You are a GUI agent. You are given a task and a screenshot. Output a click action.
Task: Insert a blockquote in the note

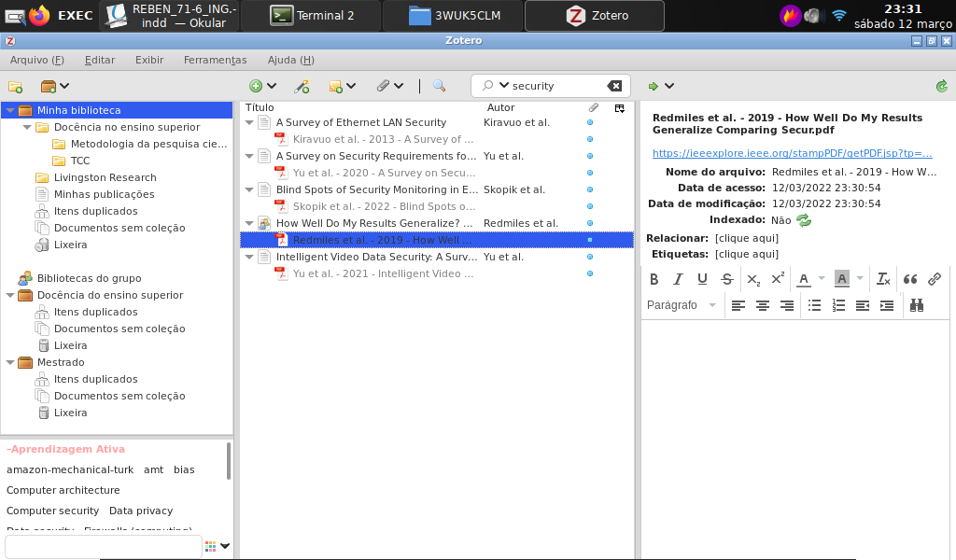910,279
